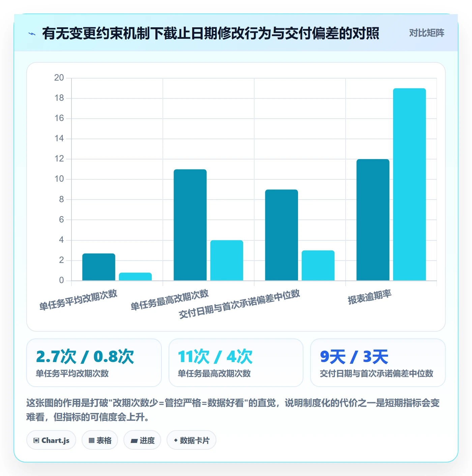Image resolution: width=472 pixels, height=476 pixels.
Task: Click the 交付日期与首次承诺偏差中位数 x-axis label
Action: click(239, 304)
